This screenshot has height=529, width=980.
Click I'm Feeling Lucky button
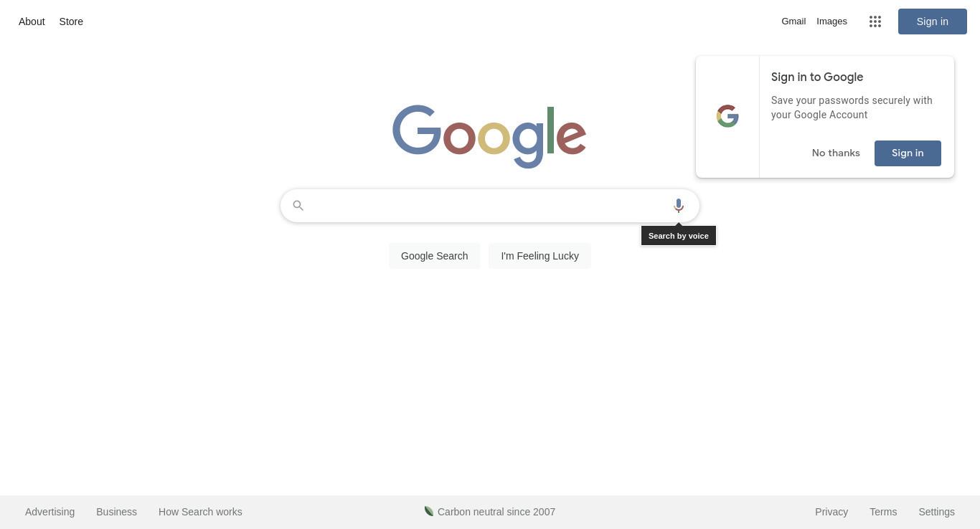click(x=540, y=256)
